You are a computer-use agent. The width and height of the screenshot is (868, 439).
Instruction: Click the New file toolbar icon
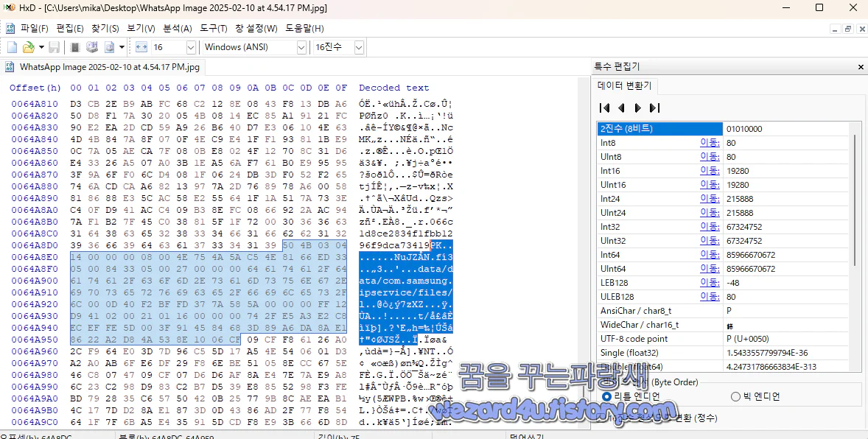[12, 47]
